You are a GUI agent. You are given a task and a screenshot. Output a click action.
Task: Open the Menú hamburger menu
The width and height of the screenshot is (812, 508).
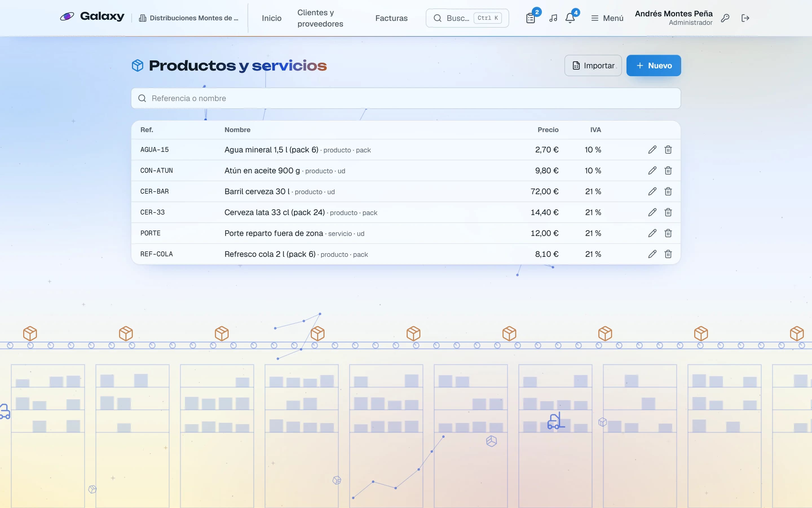[607, 18]
